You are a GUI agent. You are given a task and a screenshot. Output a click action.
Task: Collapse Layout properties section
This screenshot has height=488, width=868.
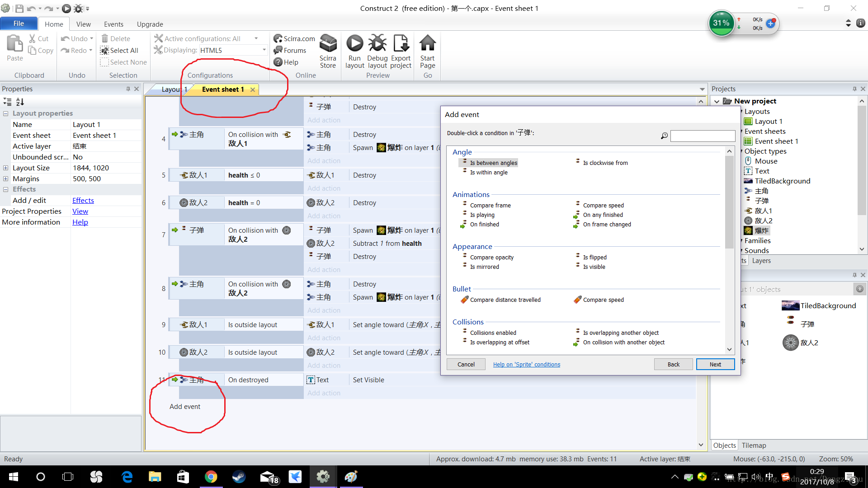(x=5, y=113)
